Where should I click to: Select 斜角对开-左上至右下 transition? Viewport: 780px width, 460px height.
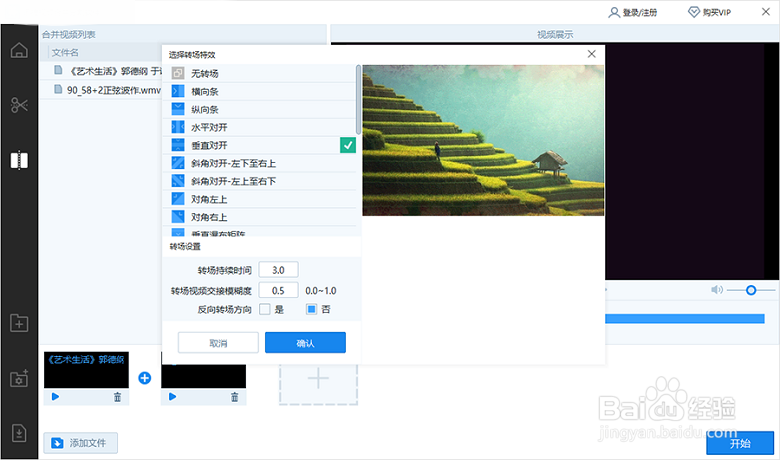click(259, 181)
